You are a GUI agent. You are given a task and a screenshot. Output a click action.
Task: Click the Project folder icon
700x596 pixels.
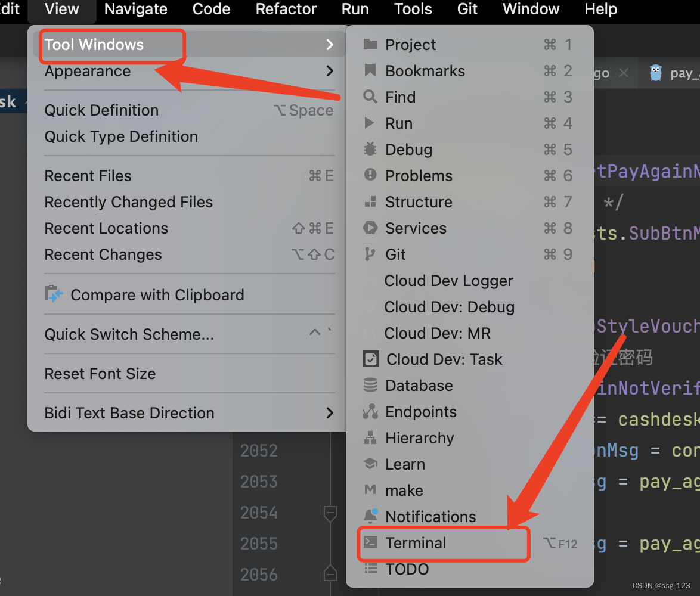370,44
